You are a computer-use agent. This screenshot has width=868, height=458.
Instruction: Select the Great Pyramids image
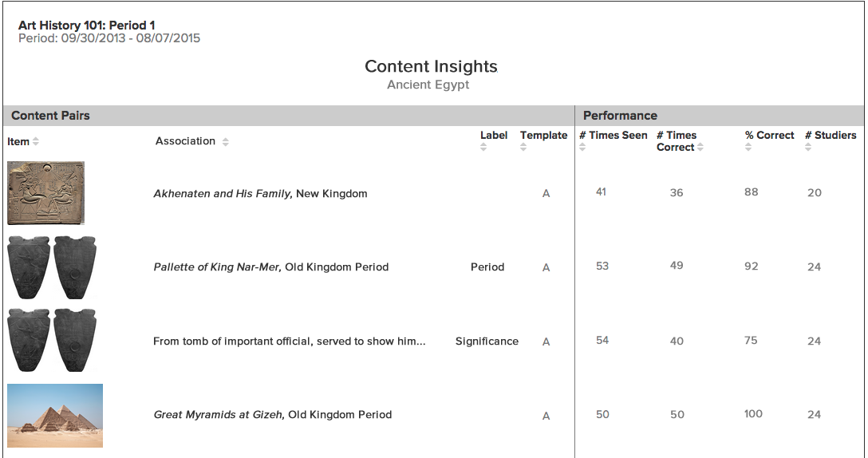(55, 415)
